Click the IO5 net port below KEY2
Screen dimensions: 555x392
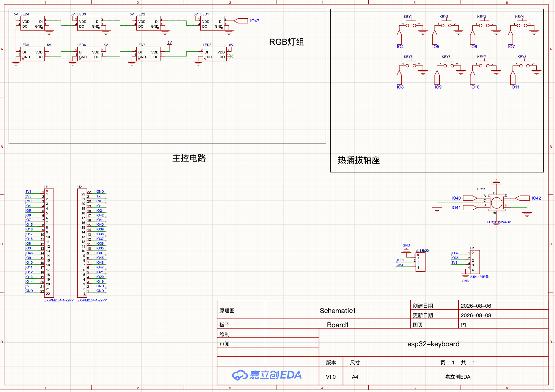pyautogui.click(x=435, y=38)
